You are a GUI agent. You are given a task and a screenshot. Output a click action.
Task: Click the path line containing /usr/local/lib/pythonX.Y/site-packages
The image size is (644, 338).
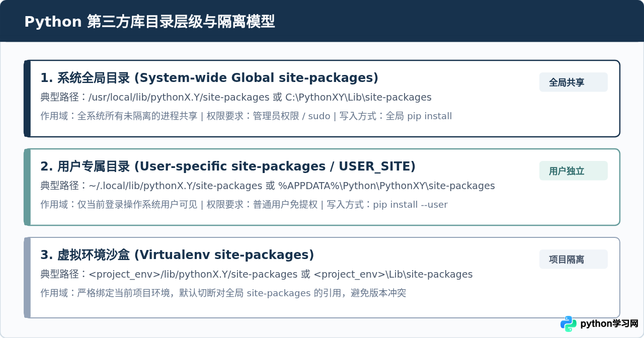click(236, 97)
